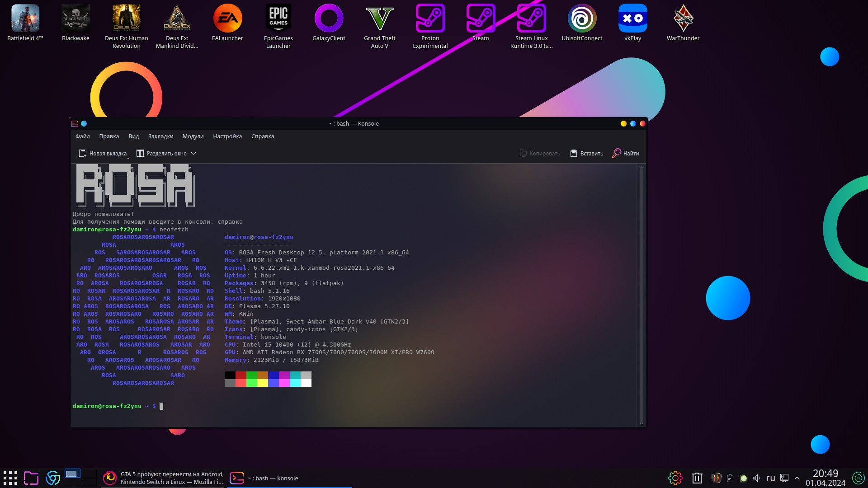The image size is (868, 488).
Task: Open Proton Experimental desktop icon
Action: click(430, 26)
